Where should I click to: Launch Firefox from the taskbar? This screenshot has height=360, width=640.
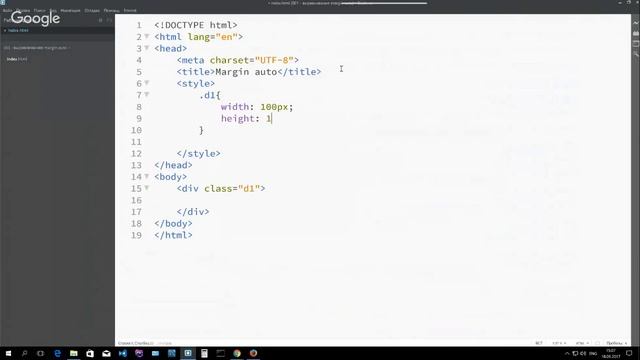253,353
